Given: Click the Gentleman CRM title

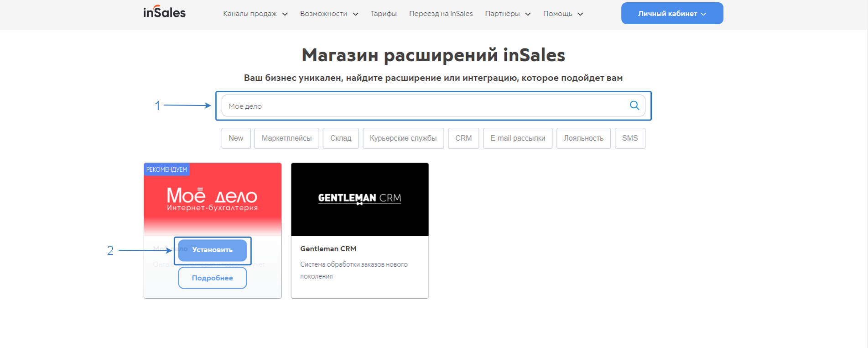Looking at the screenshot, I should (x=328, y=249).
